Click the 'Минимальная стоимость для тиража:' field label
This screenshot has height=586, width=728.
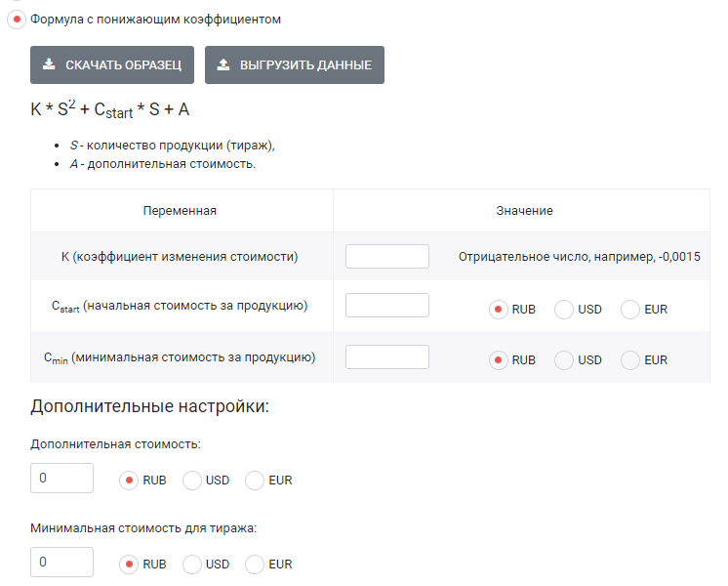click(143, 528)
